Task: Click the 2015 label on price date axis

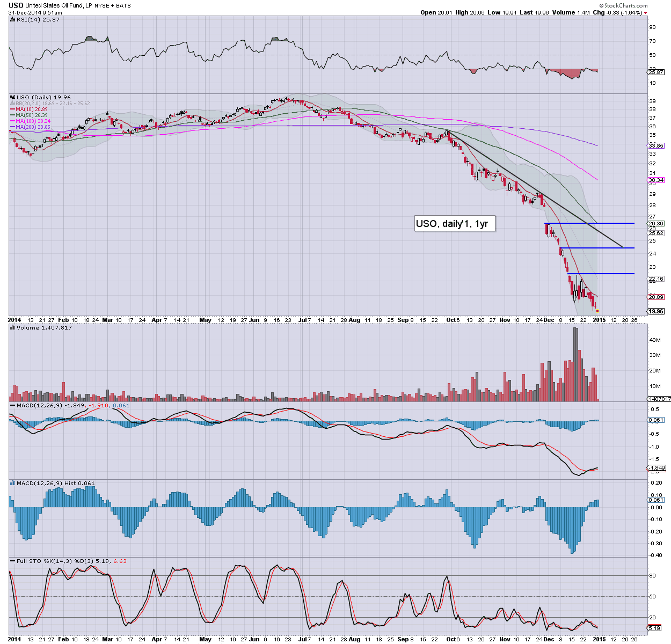Action: [x=599, y=320]
